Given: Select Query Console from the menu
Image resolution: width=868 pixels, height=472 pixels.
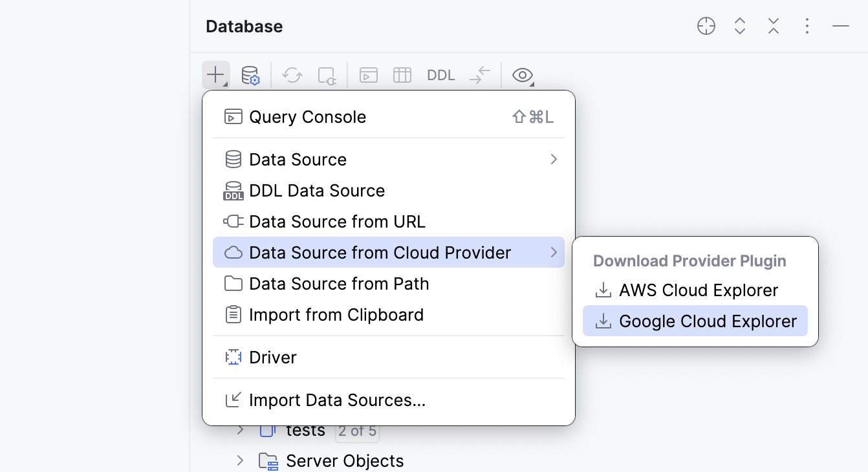Looking at the screenshot, I should tap(308, 116).
